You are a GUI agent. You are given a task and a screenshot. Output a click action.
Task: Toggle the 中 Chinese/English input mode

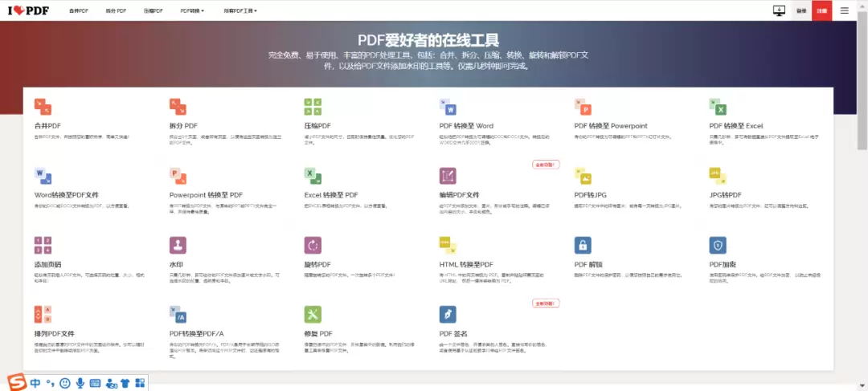(x=35, y=383)
